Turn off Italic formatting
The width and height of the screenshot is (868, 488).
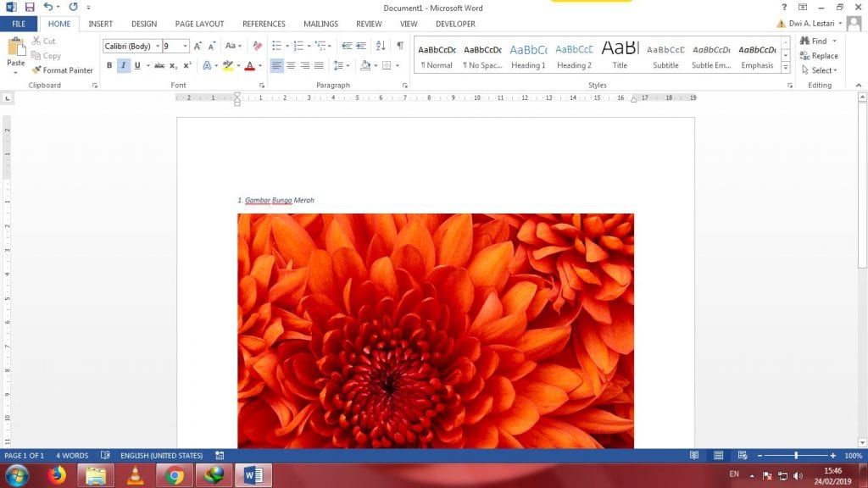tap(123, 65)
